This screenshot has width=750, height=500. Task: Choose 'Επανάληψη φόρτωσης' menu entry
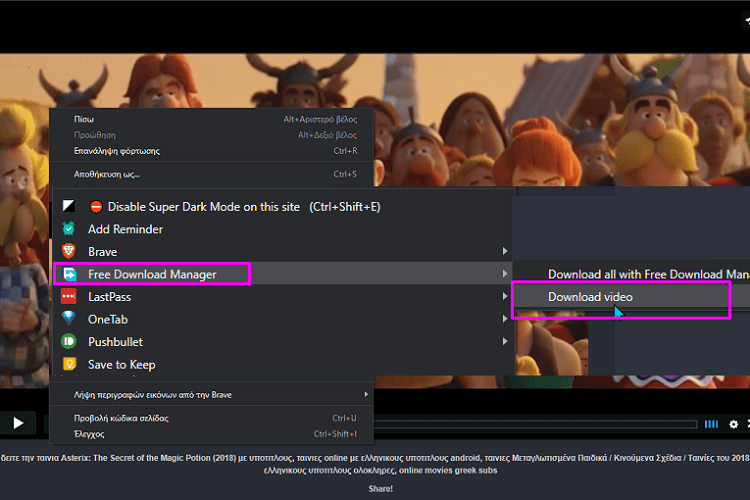213,151
